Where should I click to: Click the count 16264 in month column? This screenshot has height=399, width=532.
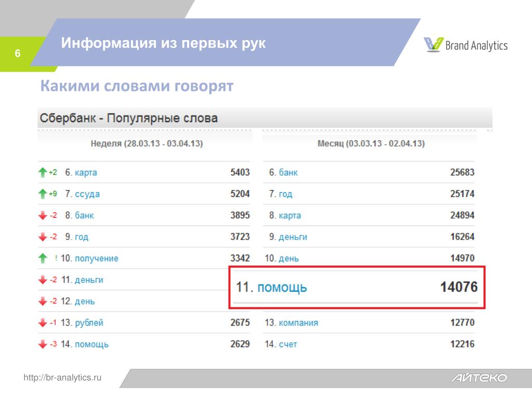pos(462,236)
